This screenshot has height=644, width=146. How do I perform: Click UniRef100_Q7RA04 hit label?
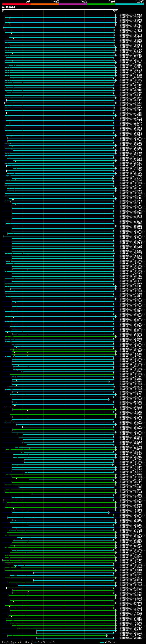click(131, 447)
